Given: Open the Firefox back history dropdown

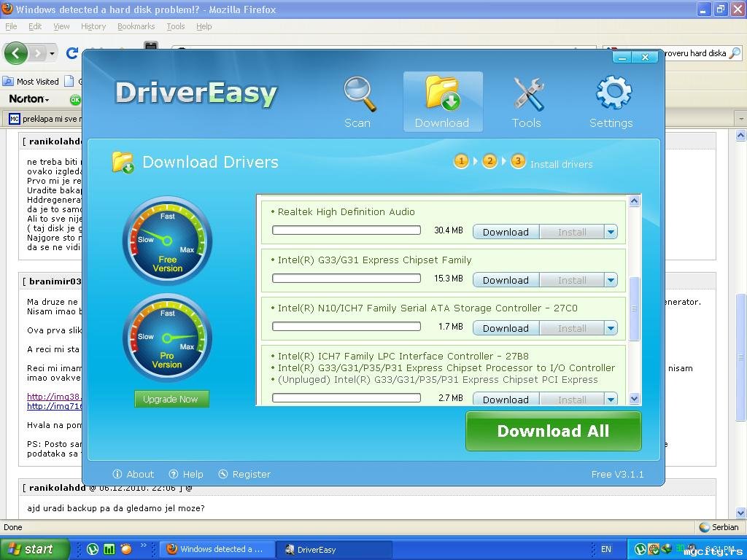Looking at the screenshot, I should [52, 53].
